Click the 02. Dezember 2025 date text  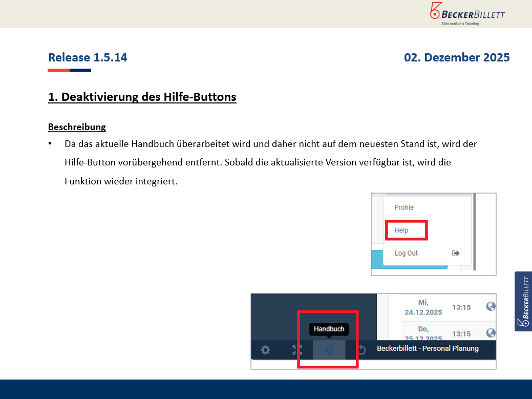click(457, 57)
